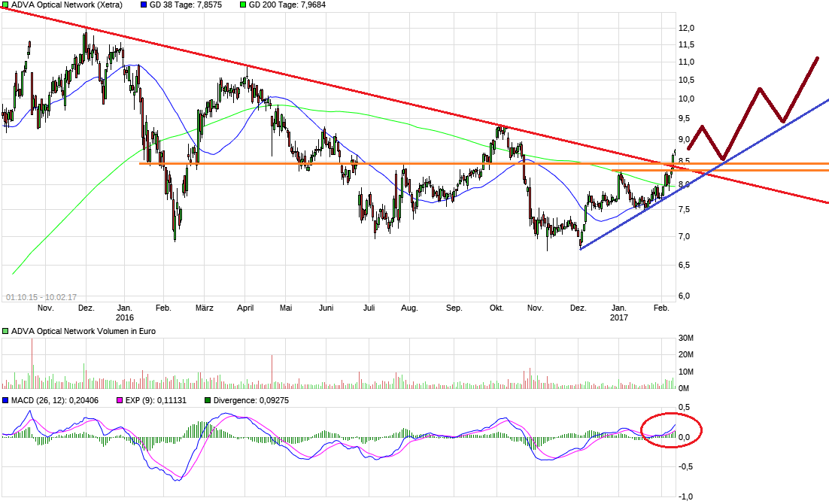The image size is (829, 504).
Task: Click the Volumen in Euro legend square
Action: (x=5, y=331)
